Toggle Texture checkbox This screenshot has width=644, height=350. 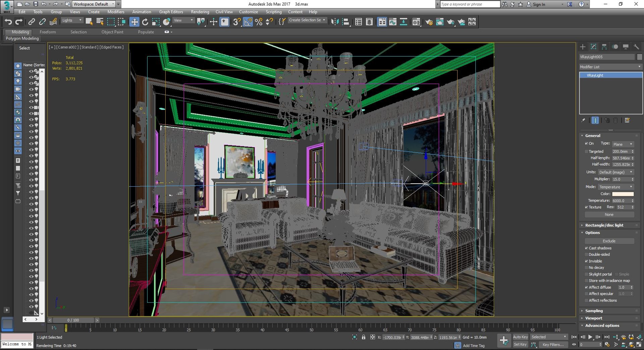(586, 207)
